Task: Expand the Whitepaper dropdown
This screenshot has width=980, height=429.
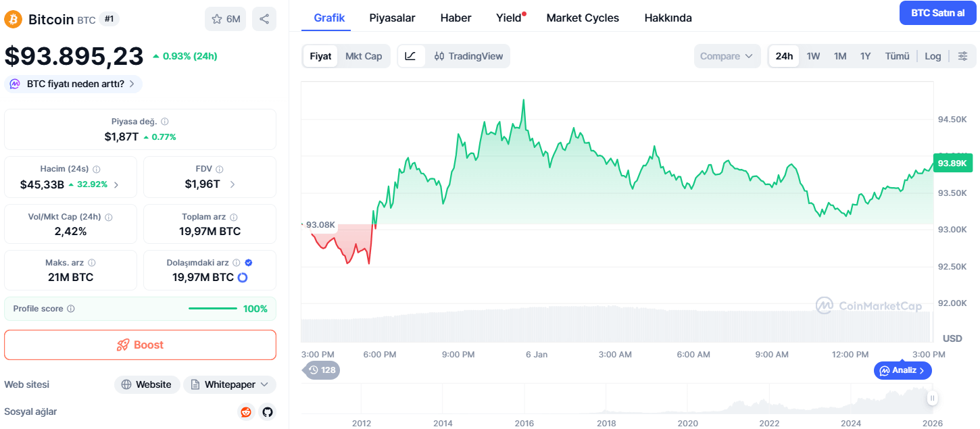Action: tap(230, 384)
